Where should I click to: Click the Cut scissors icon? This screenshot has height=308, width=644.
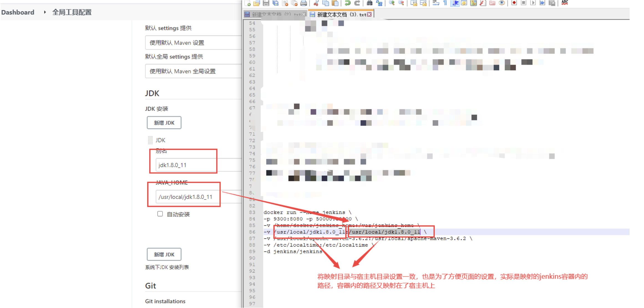coord(316,3)
